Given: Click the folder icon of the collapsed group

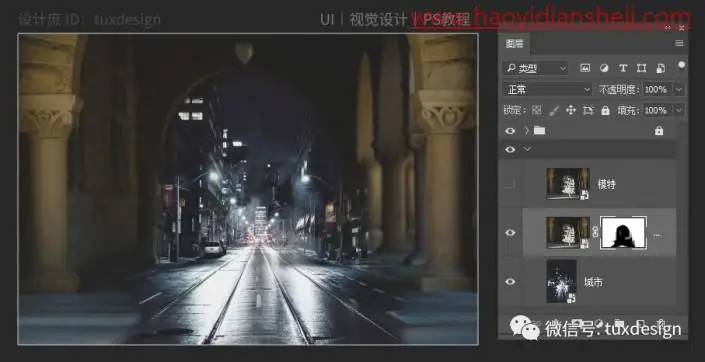Looking at the screenshot, I should click(540, 130).
